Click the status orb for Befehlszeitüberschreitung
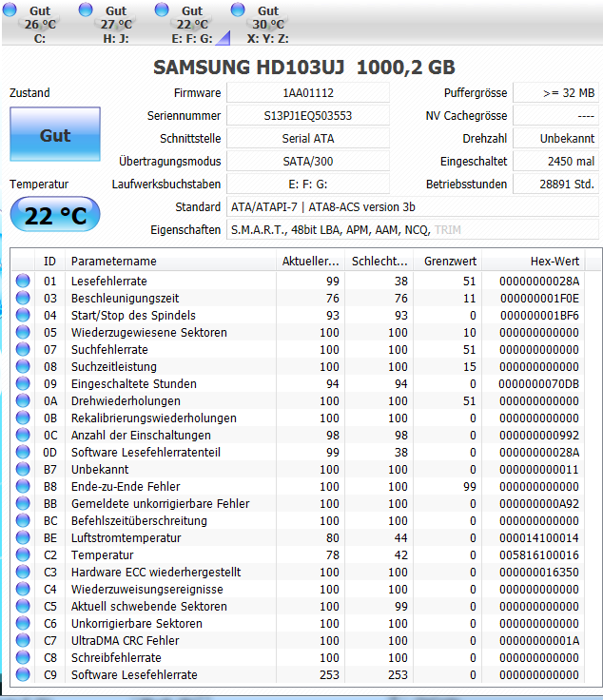This screenshot has height=700, width=603. click(x=23, y=520)
